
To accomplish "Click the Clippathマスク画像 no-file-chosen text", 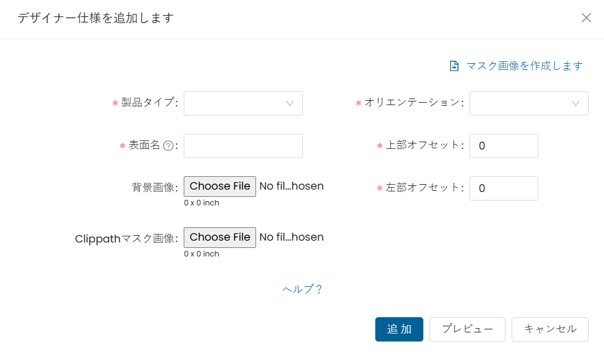I will pyautogui.click(x=291, y=238).
